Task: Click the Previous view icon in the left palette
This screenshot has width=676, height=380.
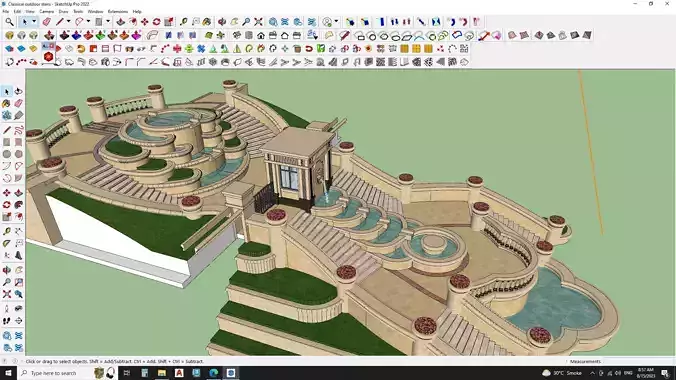Action: tap(18, 294)
